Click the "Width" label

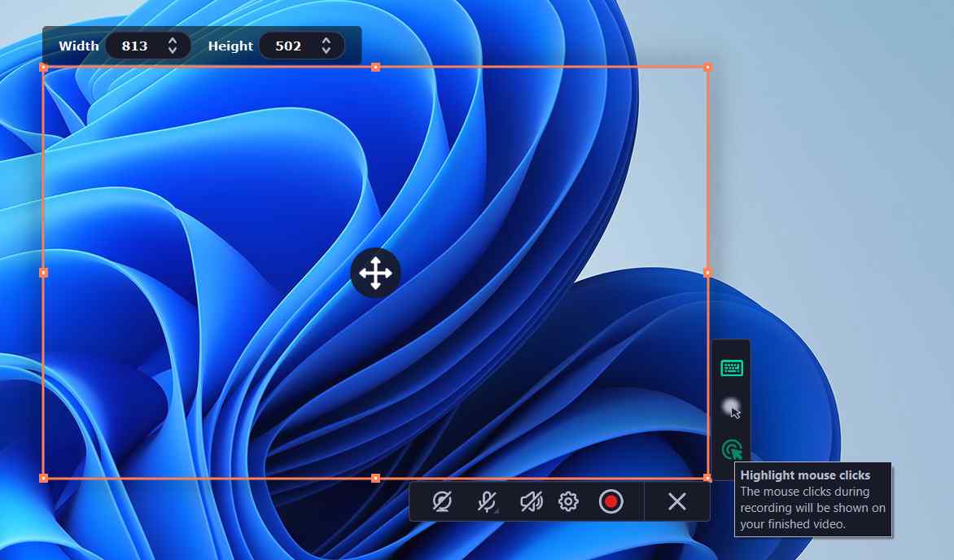pyautogui.click(x=78, y=46)
